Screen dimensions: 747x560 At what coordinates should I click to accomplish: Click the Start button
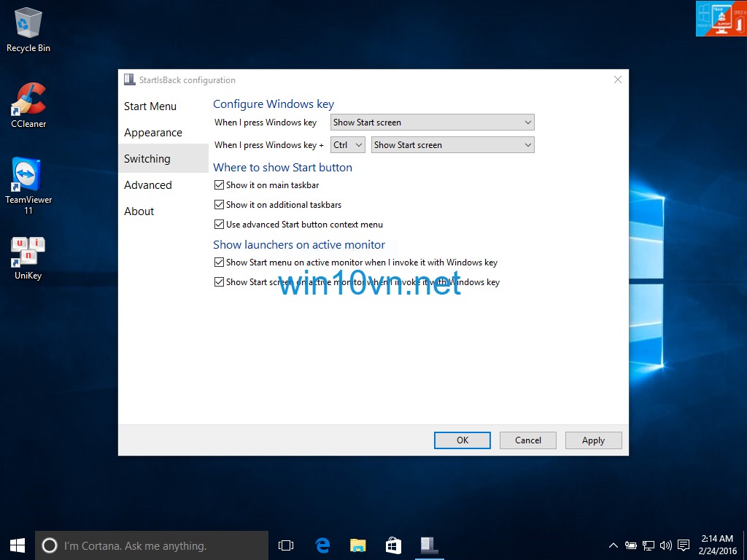click(x=17, y=545)
